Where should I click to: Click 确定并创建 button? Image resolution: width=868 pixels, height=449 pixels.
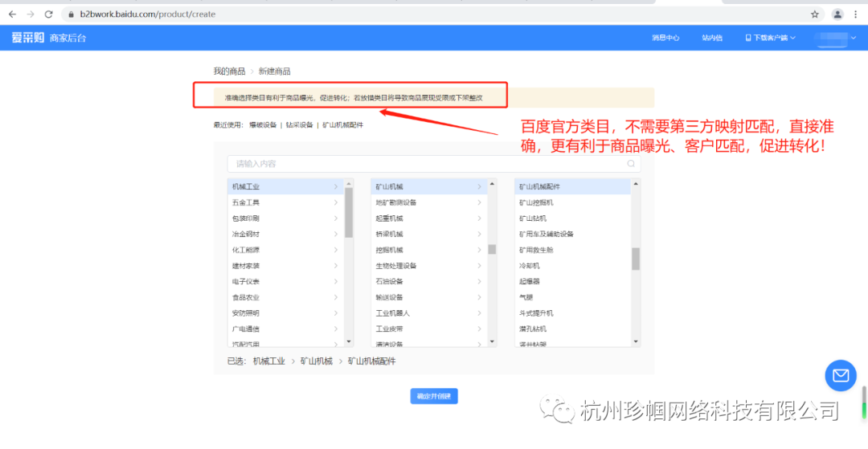(x=434, y=396)
